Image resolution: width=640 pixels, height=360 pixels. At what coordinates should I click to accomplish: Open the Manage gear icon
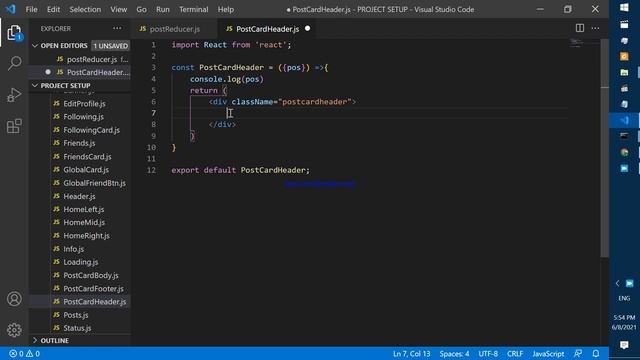click(14, 330)
